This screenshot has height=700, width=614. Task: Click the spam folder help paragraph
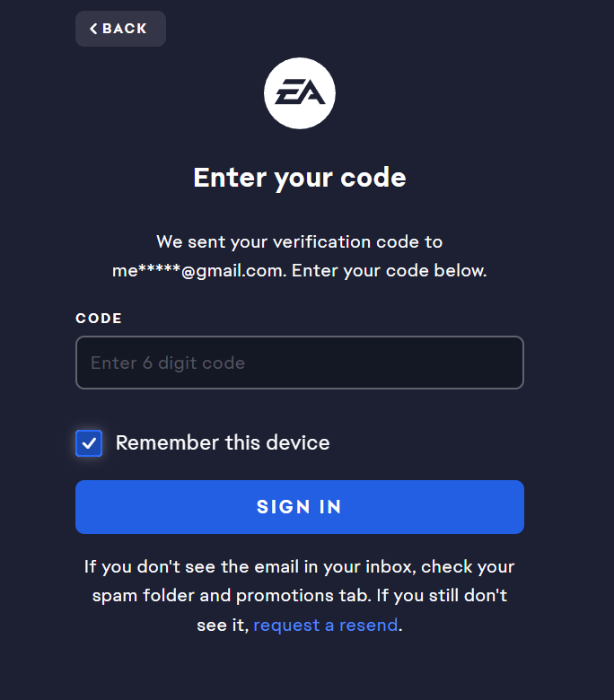(300, 596)
